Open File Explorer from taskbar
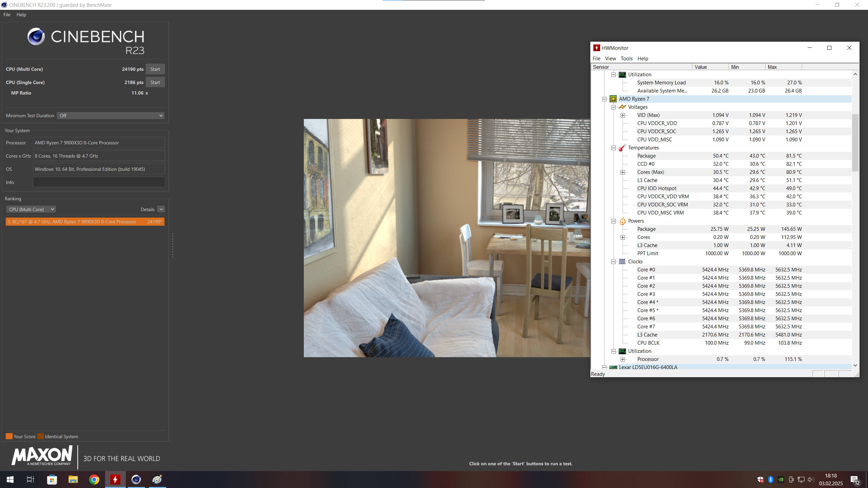The width and height of the screenshot is (868, 488). pos(73,480)
